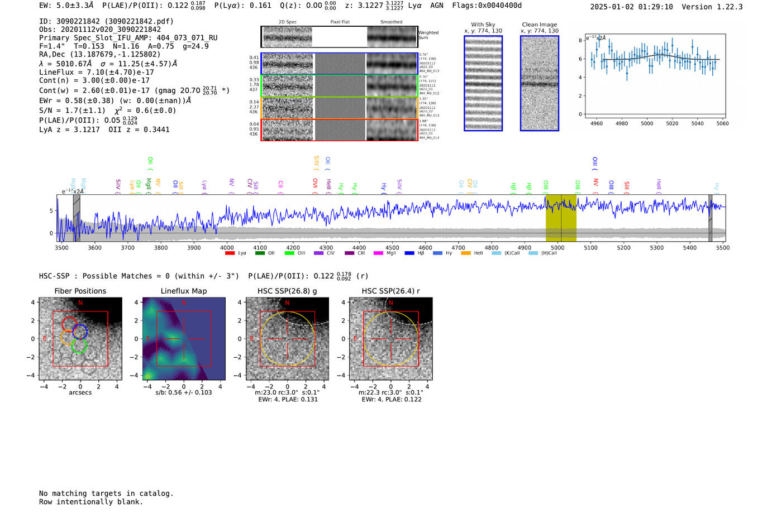Click the λ = 5010.67Å line

108,64
